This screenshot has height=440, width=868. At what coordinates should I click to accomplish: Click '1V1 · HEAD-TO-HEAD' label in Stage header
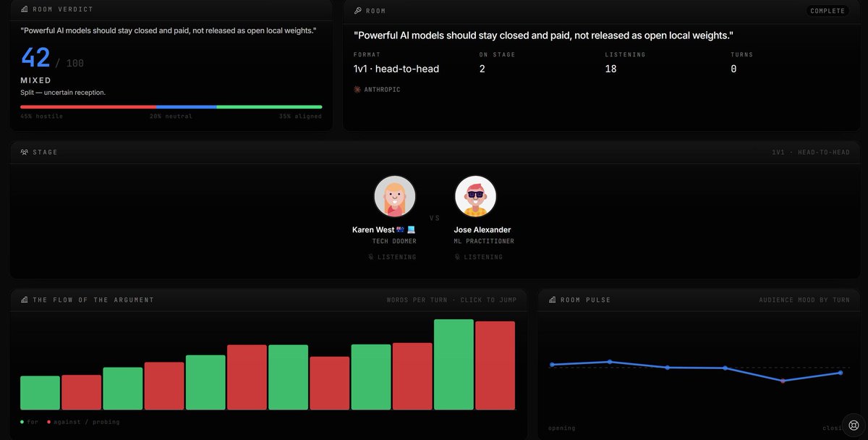(x=811, y=152)
